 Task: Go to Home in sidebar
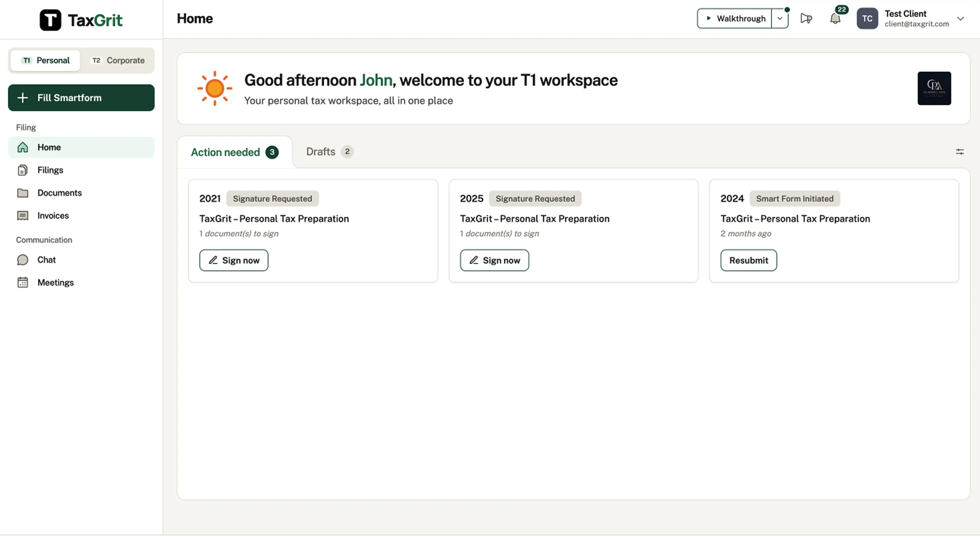pyautogui.click(x=81, y=147)
